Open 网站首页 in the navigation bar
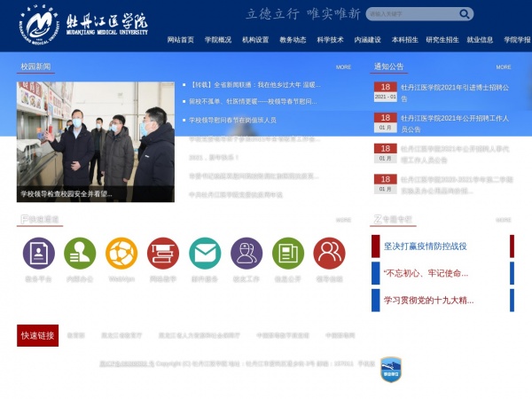Viewport: 532px width, 399px height. (x=181, y=40)
